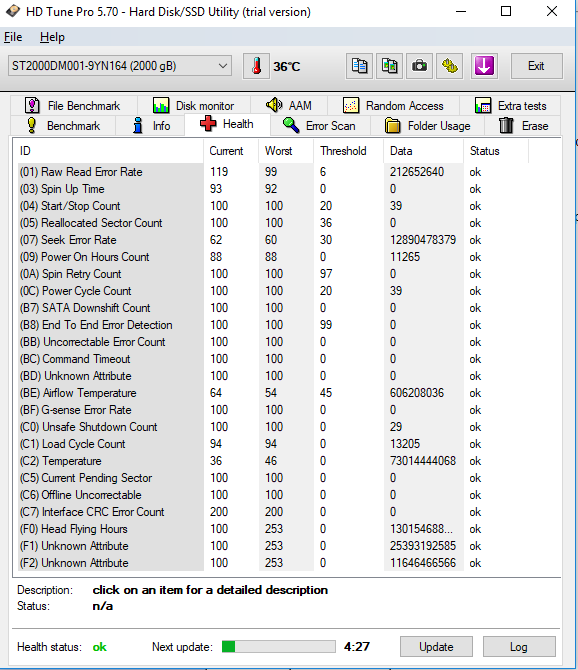This screenshot has width=578, height=670.
Task: Click the Exit button
Action: (536, 66)
